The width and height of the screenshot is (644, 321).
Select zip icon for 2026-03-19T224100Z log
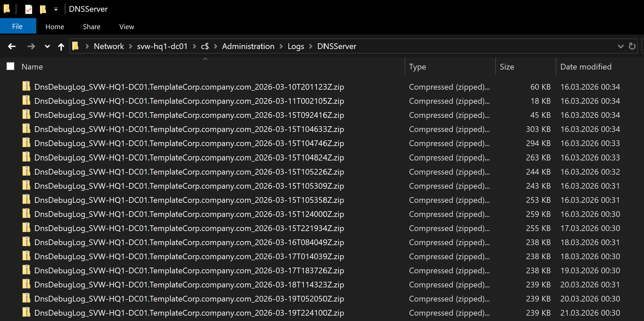coord(26,313)
